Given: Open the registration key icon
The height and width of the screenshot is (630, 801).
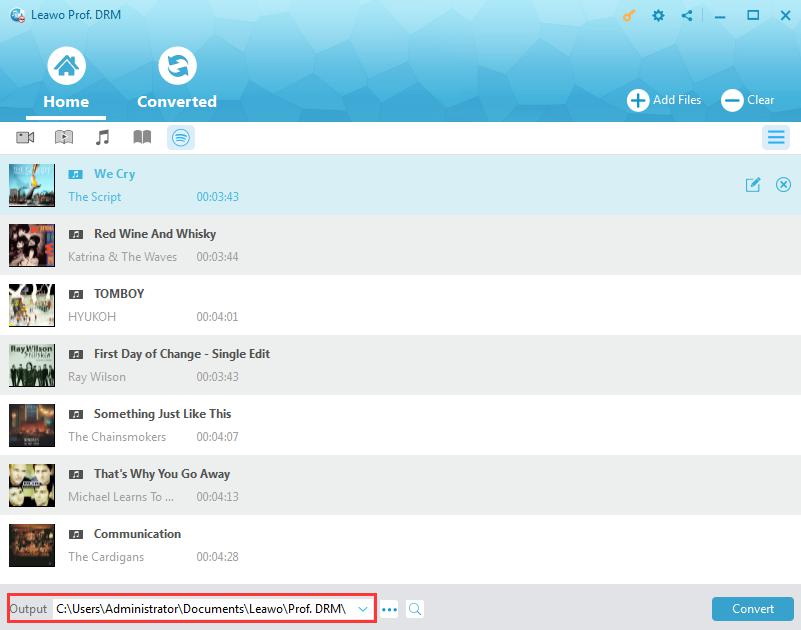Looking at the screenshot, I should click(x=629, y=16).
